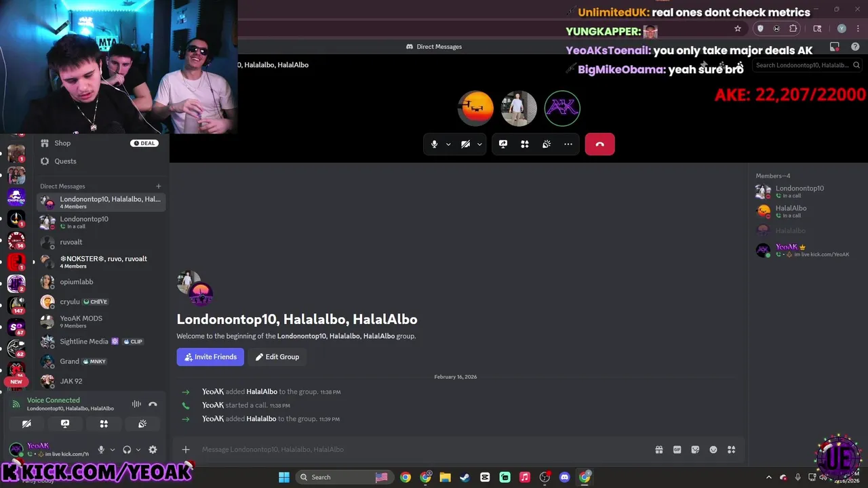Bookmark page with browser star icon

(x=738, y=28)
